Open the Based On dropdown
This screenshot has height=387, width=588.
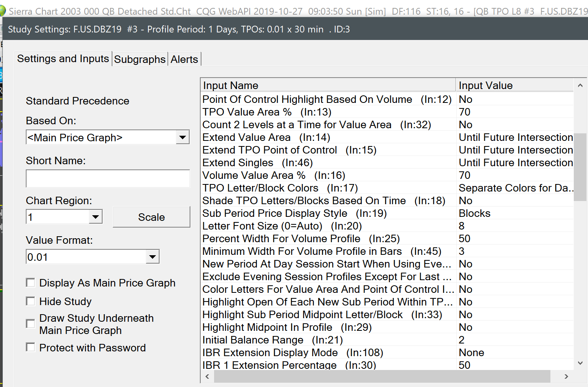[x=182, y=137]
